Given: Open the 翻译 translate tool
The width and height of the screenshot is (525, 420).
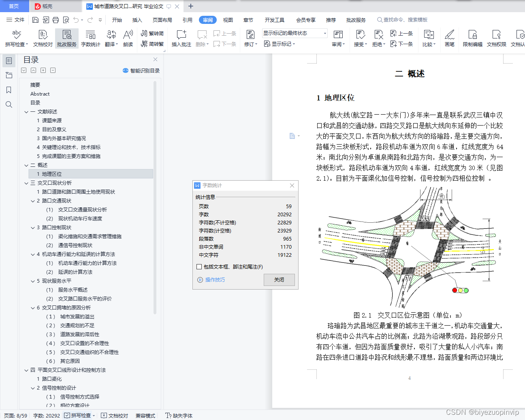Looking at the screenshot, I should [x=111, y=38].
